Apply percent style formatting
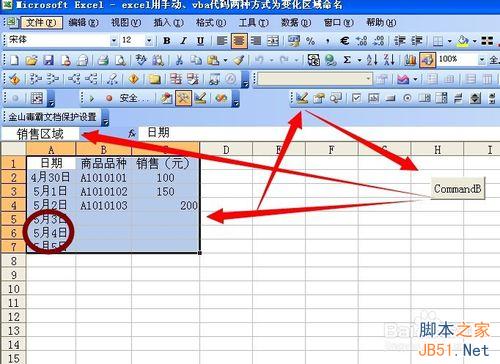 click(311, 41)
